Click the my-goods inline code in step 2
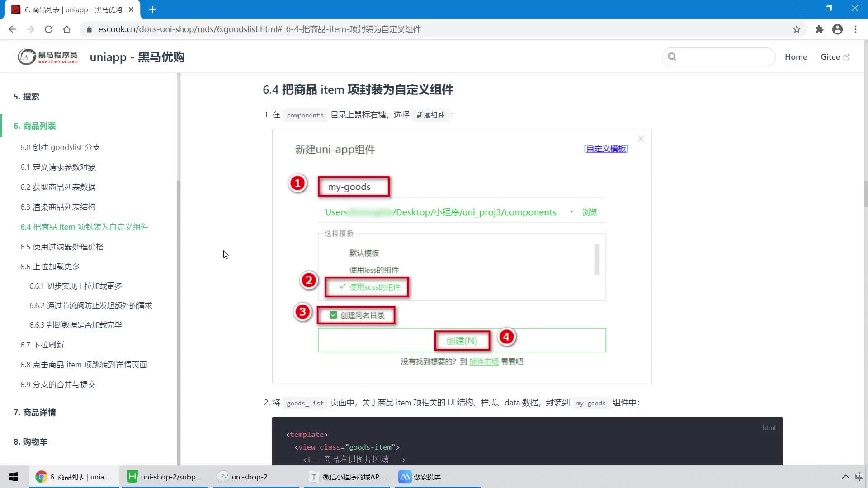This screenshot has width=868, height=488. (590, 403)
